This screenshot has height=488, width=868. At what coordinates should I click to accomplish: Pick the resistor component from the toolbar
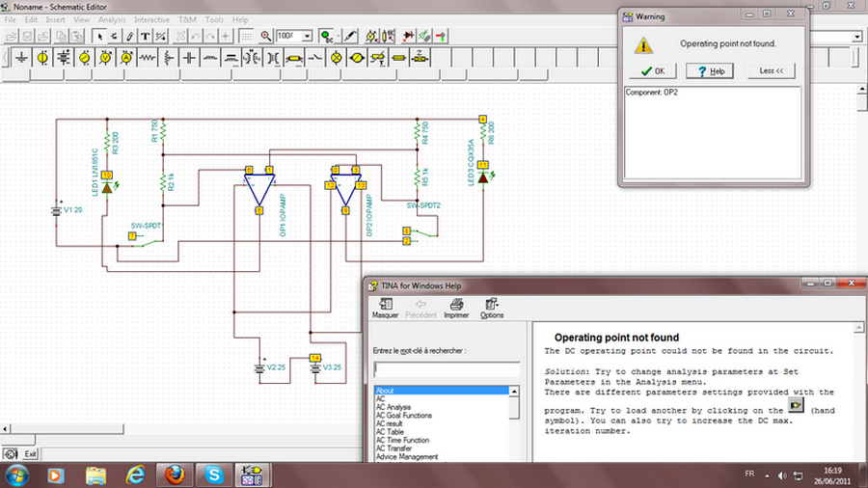click(147, 58)
